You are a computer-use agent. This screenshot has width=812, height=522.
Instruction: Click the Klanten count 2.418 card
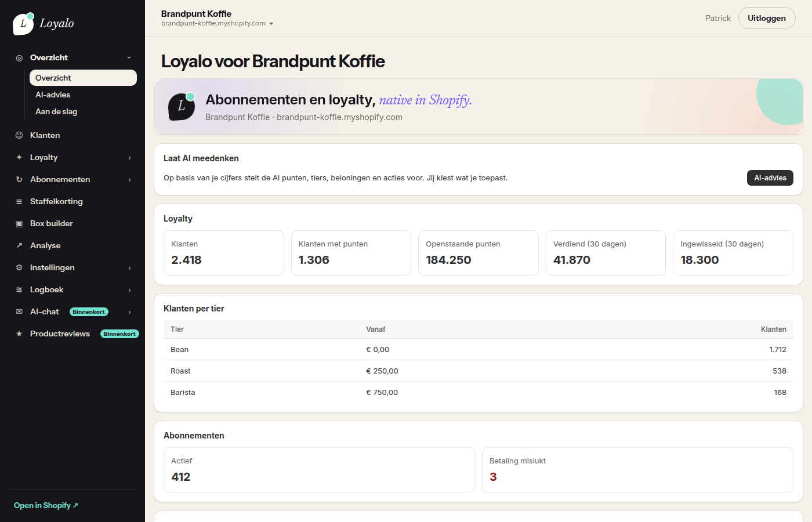point(224,253)
